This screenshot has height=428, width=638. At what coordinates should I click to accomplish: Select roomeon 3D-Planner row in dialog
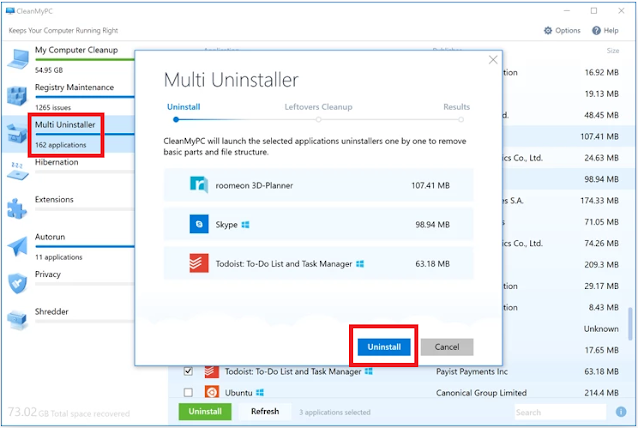(319, 185)
